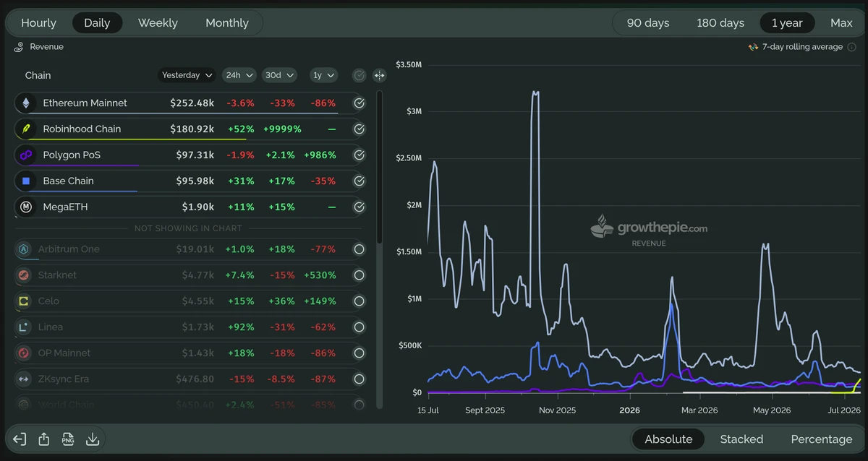Choose Stacked chart scale
The image size is (868, 461).
pos(741,439)
